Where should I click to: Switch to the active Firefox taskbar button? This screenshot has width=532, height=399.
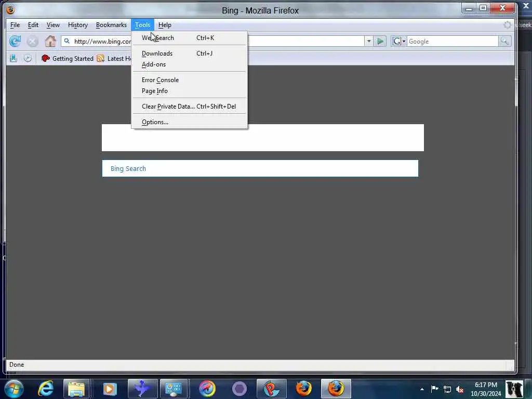click(x=336, y=389)
